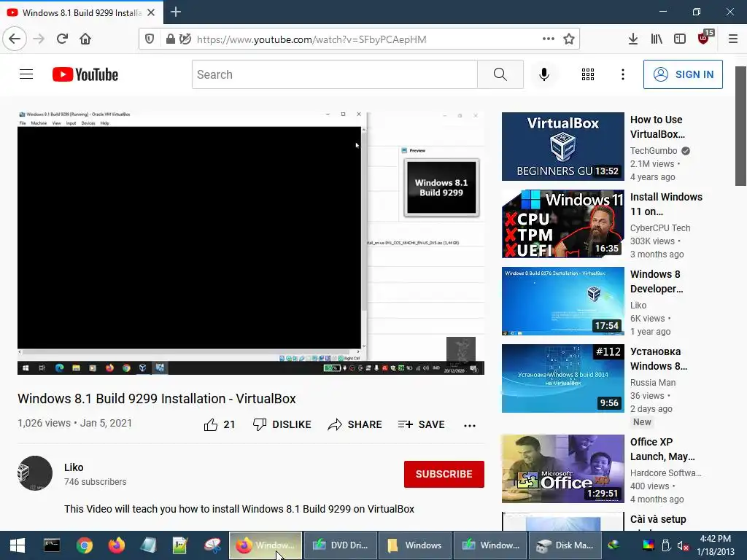Screen dimensions: 747x560
Task: Open YouTube settings three-dot menu
Action: (623, 74)
